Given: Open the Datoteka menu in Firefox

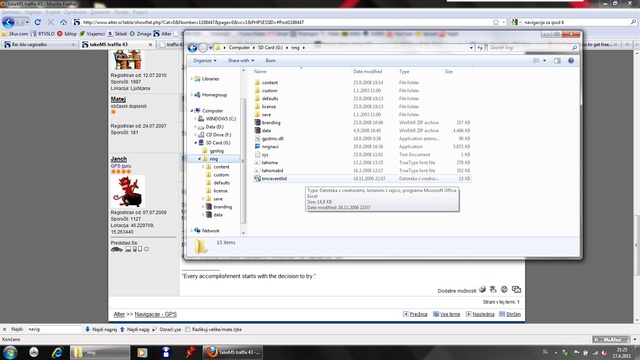Looking at the screenshot, I should (11, 12).
